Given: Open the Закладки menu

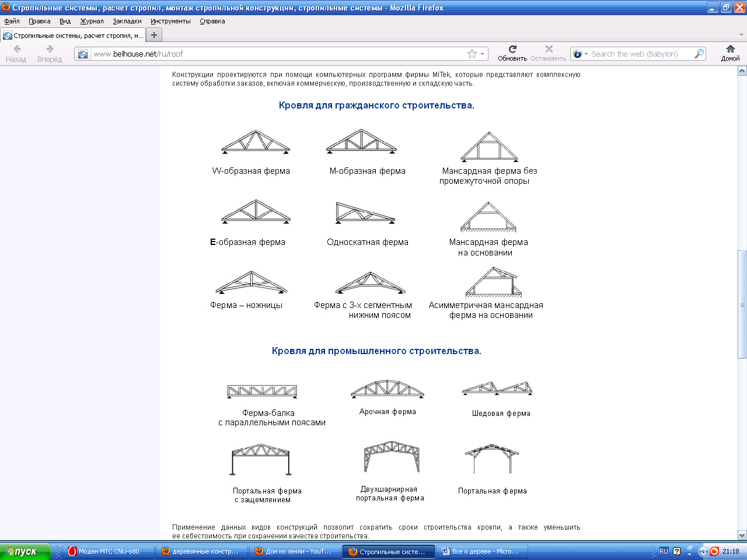Looking at the screenshot, I should tap(127, 21).
